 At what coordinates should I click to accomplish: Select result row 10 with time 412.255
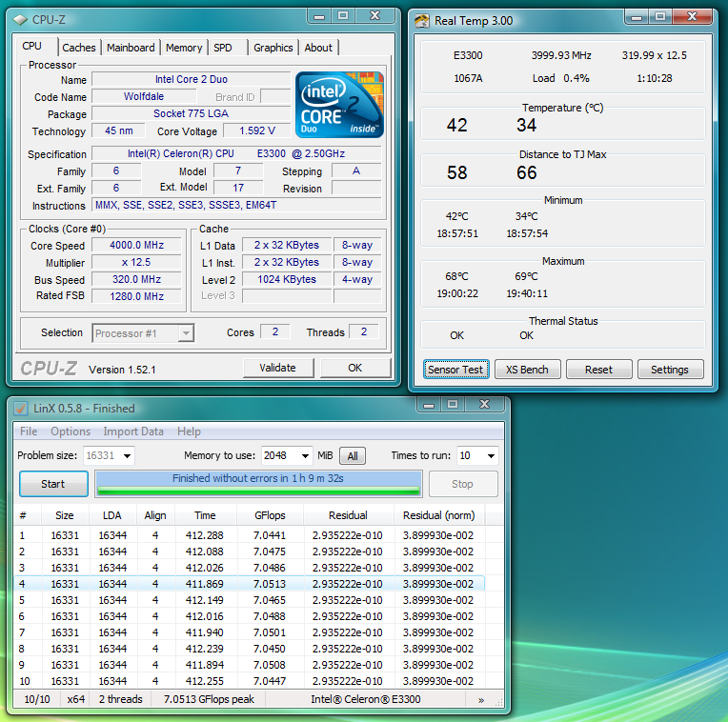(x=250, y=681)
